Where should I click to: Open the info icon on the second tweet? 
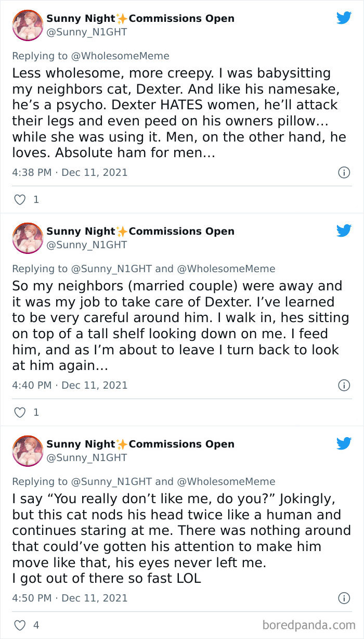[x=344, y=385]
